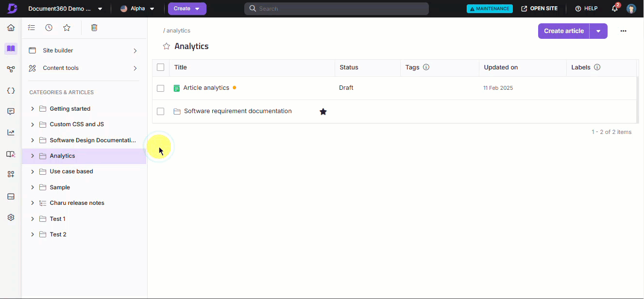Image resolution: width=644 pixels, height=299 pixels.
Task: Star the Analytics category heading
Action: [x=167, y=47]
